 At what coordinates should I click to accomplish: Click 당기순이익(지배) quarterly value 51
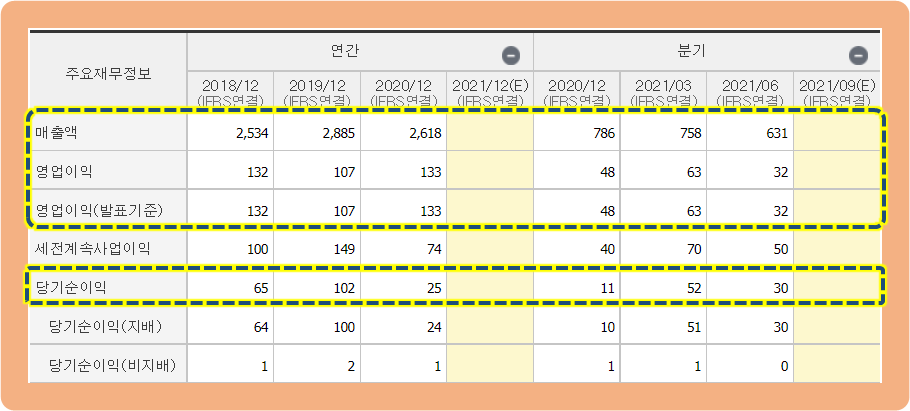coord(694,327)
